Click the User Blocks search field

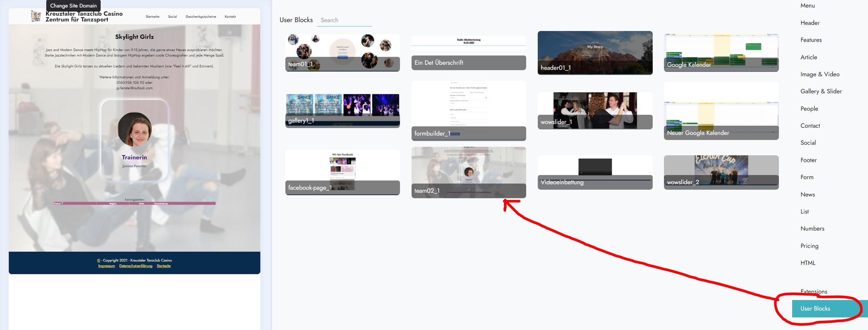point(344,20)
